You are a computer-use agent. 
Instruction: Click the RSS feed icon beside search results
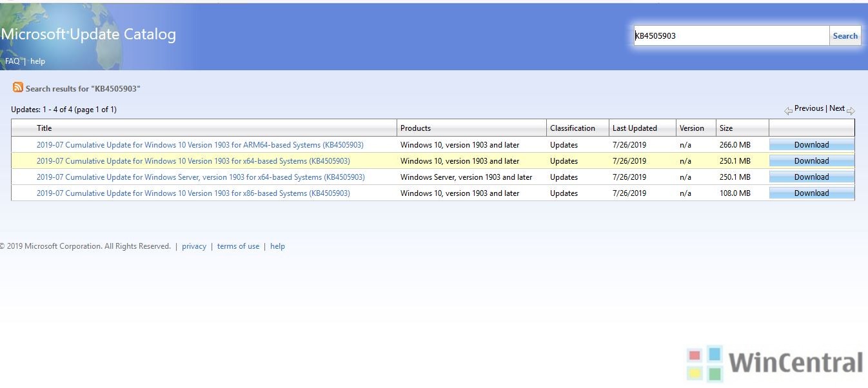pos(18,88)
